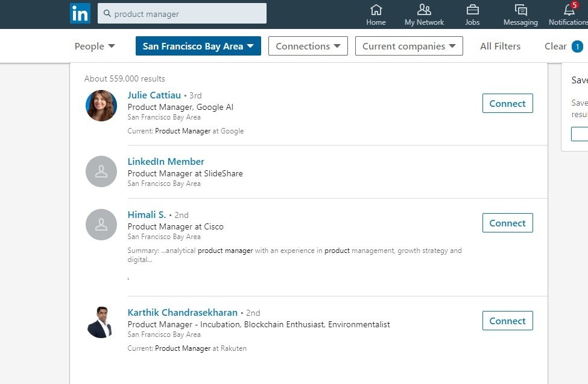Image resolution: width=588 pixels, height=384 pixels.
Task: Go to the Jobs briefcase icon
Action: (x=472, y=10)
